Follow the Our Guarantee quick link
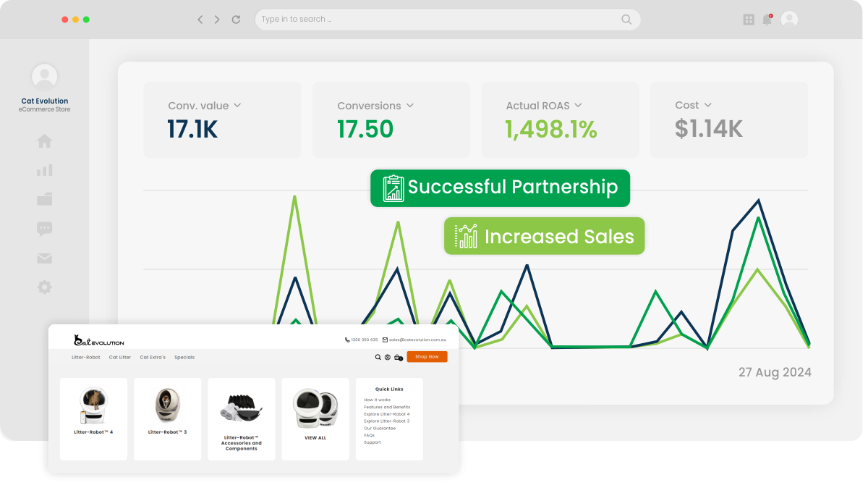This screenshot has height=488, width=868. click(x=380, y=428)
